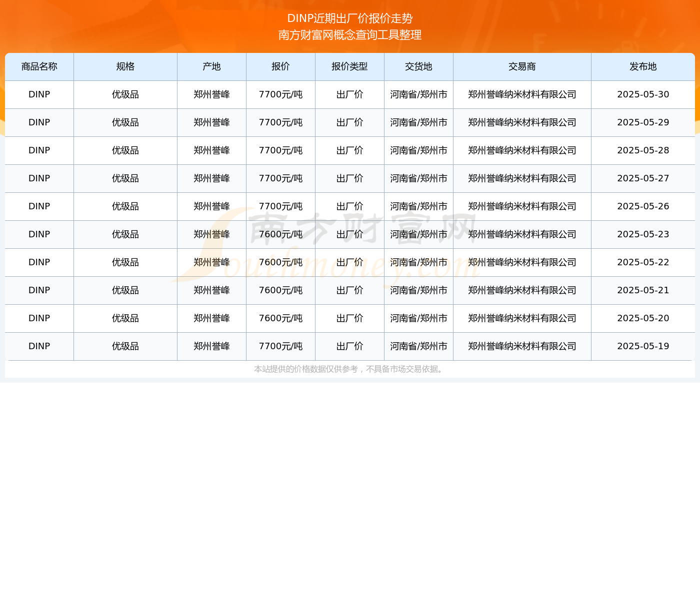This screenshot has width=700, height=602.
Task: Click 出厂价 in the 2025-05-27 row
Action: click(x=349, y=178)
